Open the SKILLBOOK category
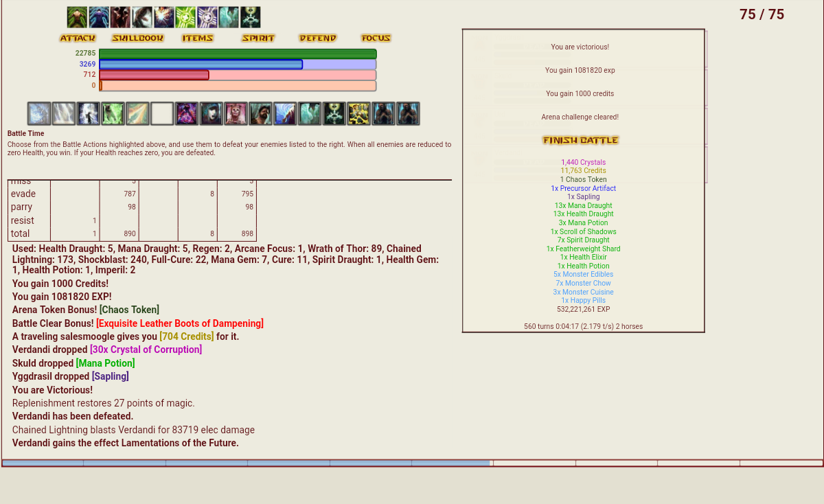This screenshot has width=824, height=504. pyautogui.click(x=137, y=38)
